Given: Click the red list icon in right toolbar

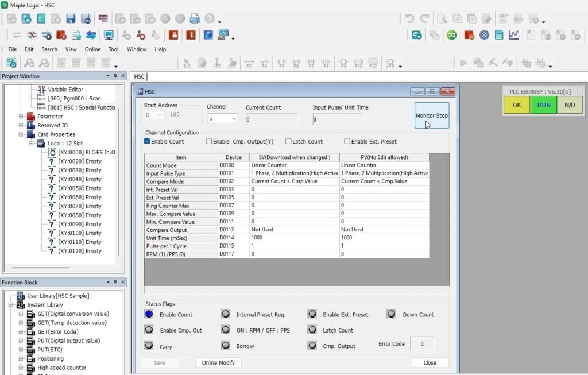Looking at the screenshot, I should (x=469, y=35).
